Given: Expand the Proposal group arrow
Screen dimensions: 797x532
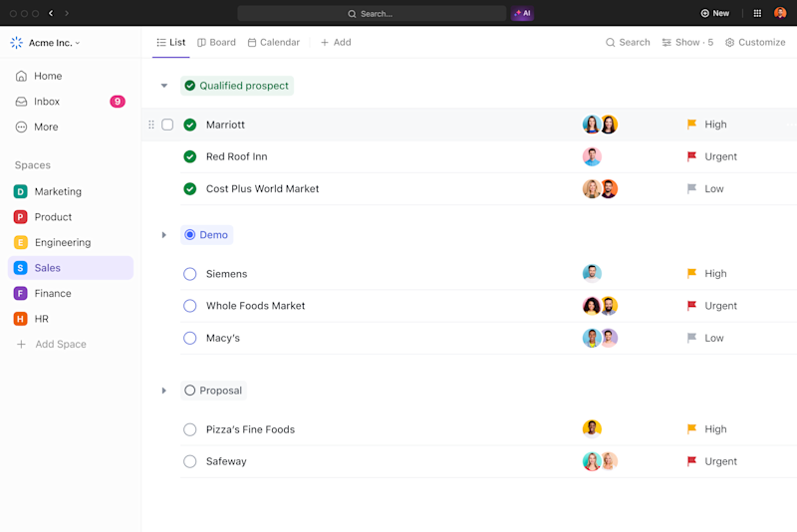Looking at the screenshot, I should pyautogui.click(x=164, y=391).
